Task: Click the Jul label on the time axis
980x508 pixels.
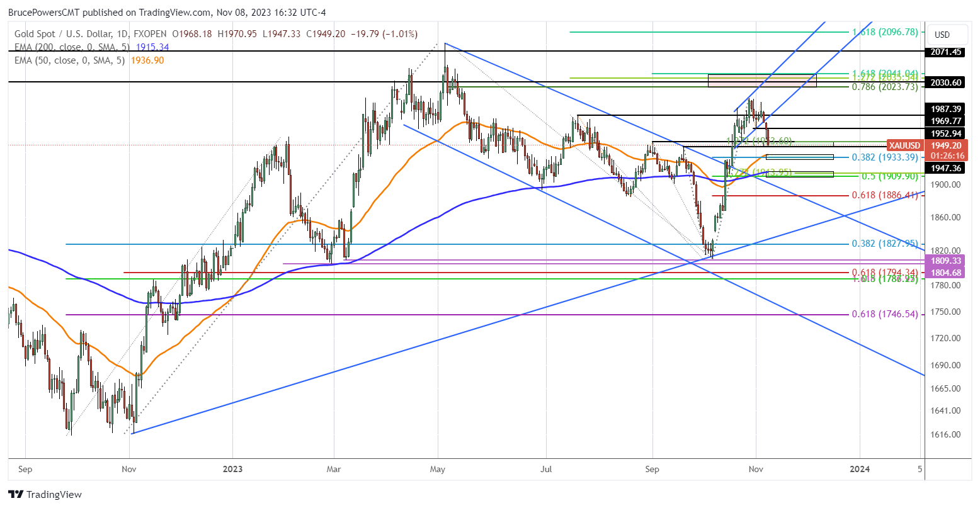Action: (x=546, y=469)
